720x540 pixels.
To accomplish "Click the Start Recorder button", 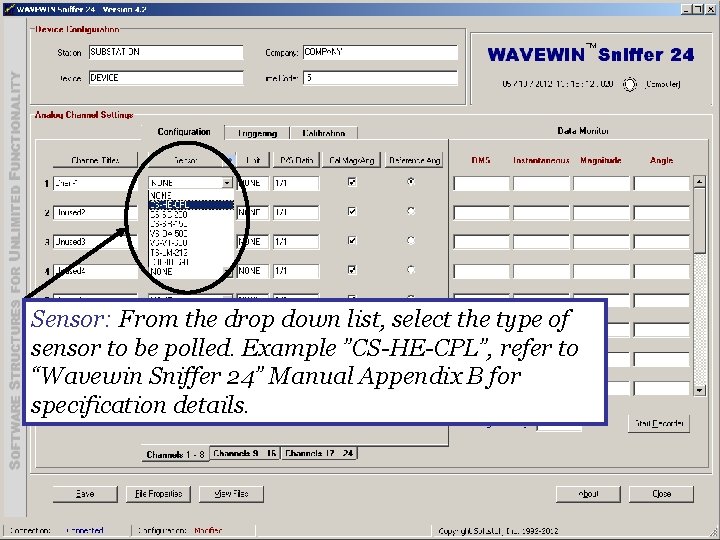I will pyautogui.click(x=659, y=423).
